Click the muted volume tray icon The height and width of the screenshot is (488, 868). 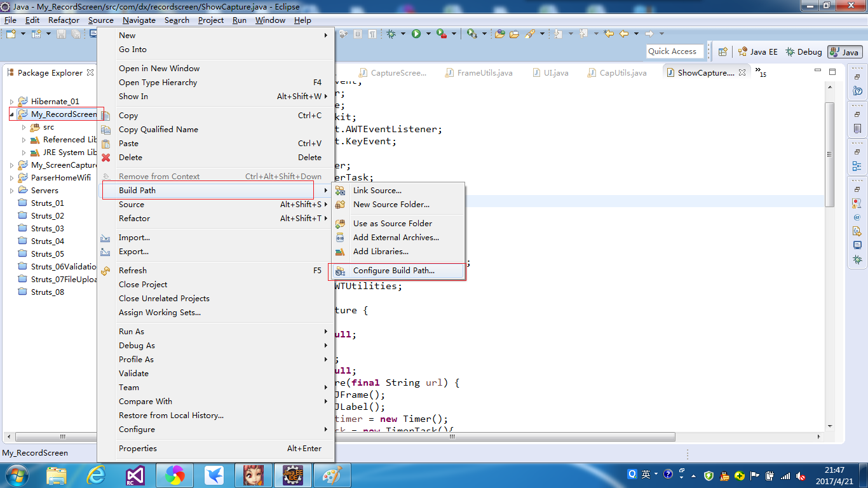point(800,475)
